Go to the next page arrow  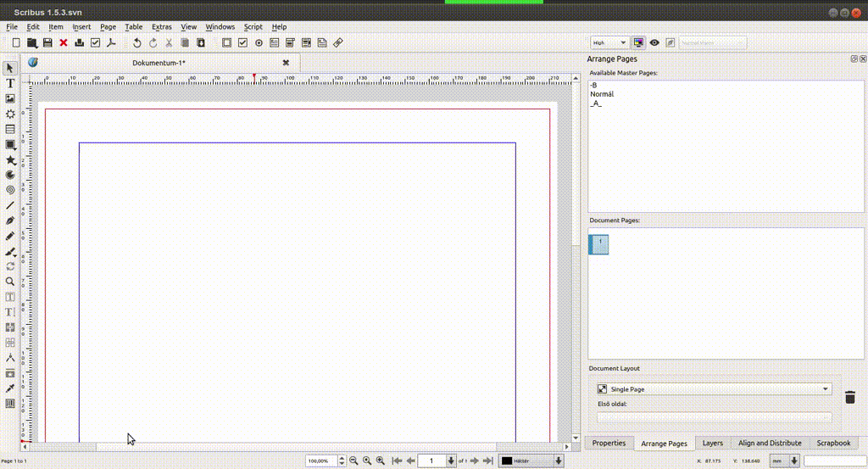coord(475,461)
